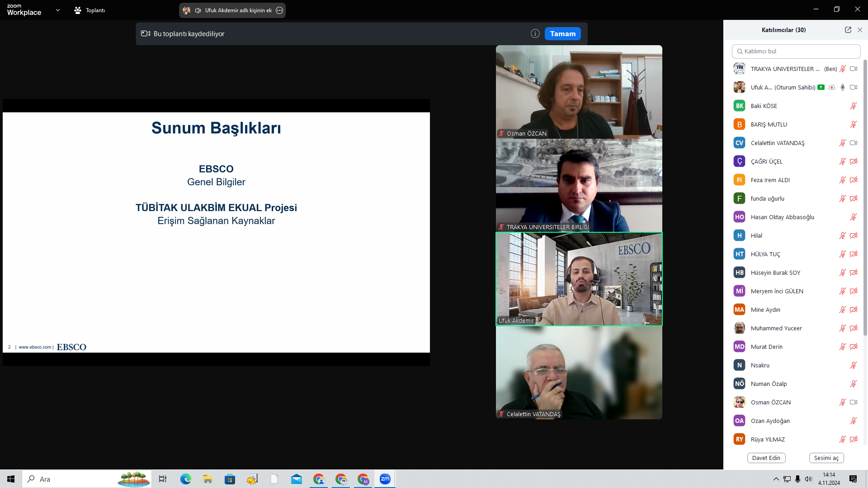This screenshot has height=488, width=868.
Task: Select Celalettin VATANDAŞ in participant list
Action: pos(778,143)
